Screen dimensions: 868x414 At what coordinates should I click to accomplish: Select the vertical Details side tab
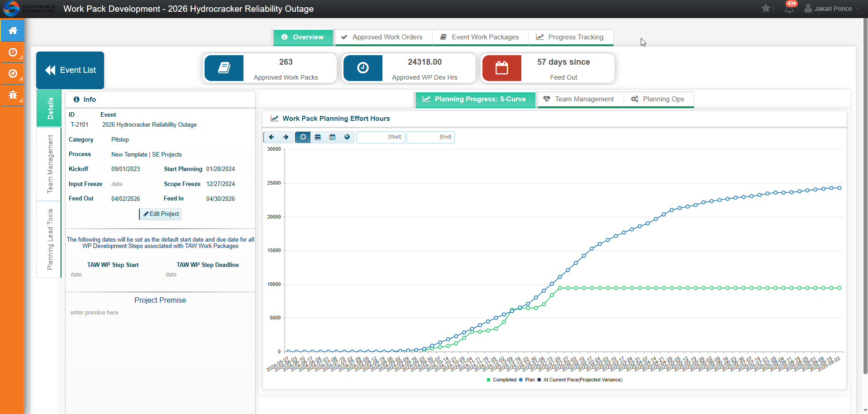(49, 108)
